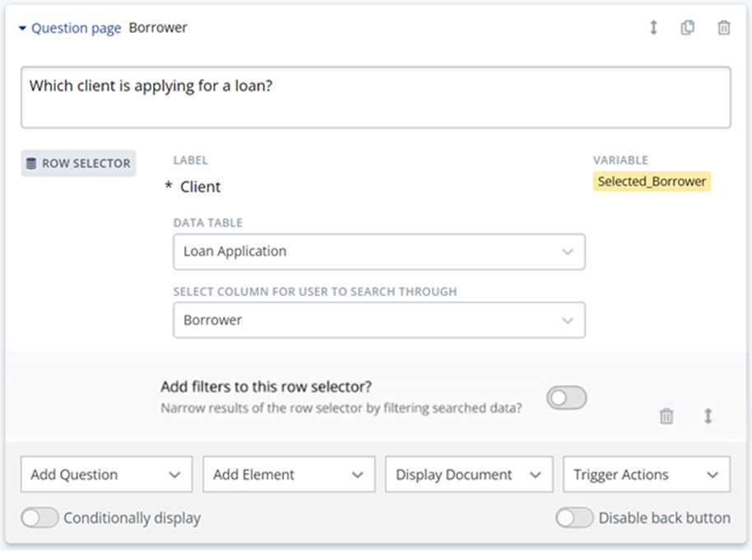The height and width of the screenshot is (560, 752).
Task: Click the Client label field
Action: pos(200,187)
